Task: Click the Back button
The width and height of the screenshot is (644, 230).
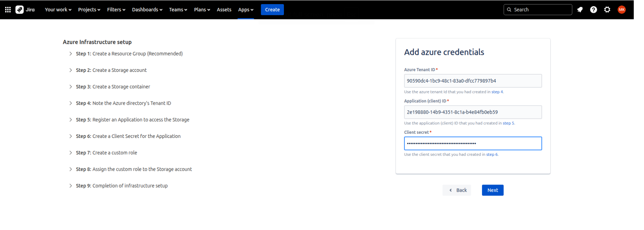Action: [x=457, y=190]
